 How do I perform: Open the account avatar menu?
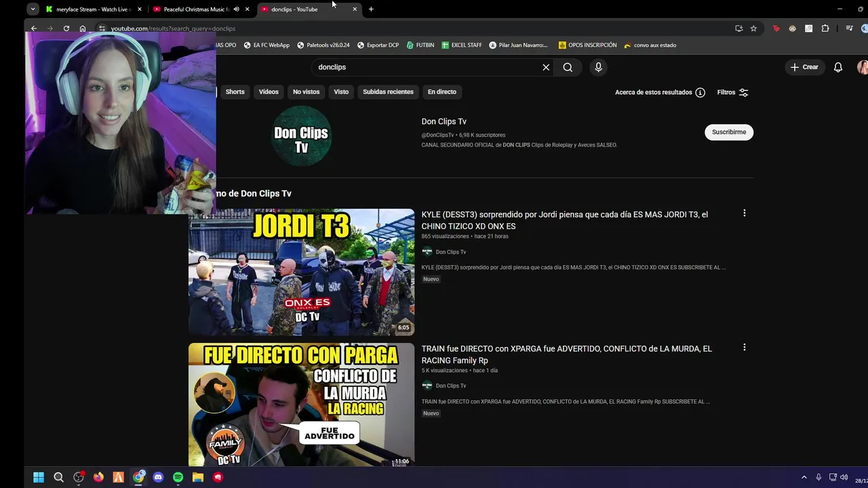tap(863, 67)
